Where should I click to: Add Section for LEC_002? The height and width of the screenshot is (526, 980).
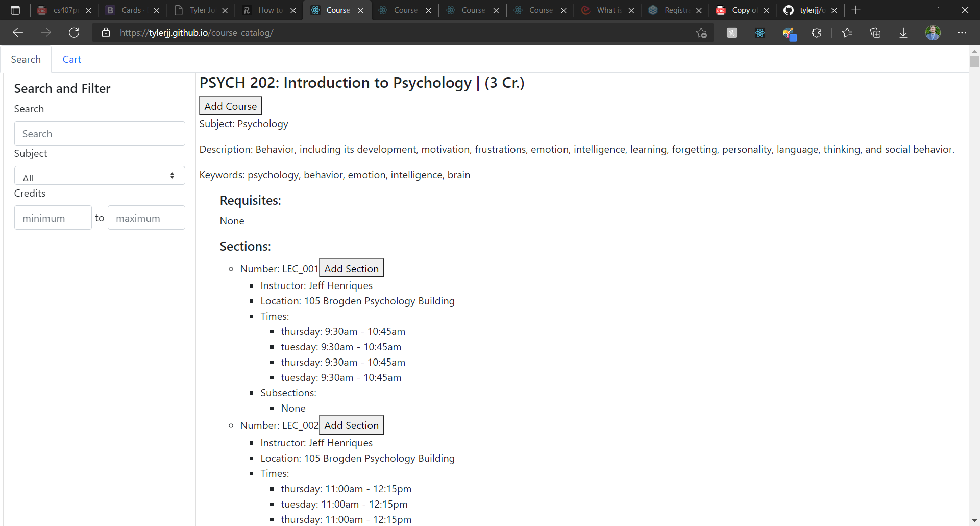351,425
